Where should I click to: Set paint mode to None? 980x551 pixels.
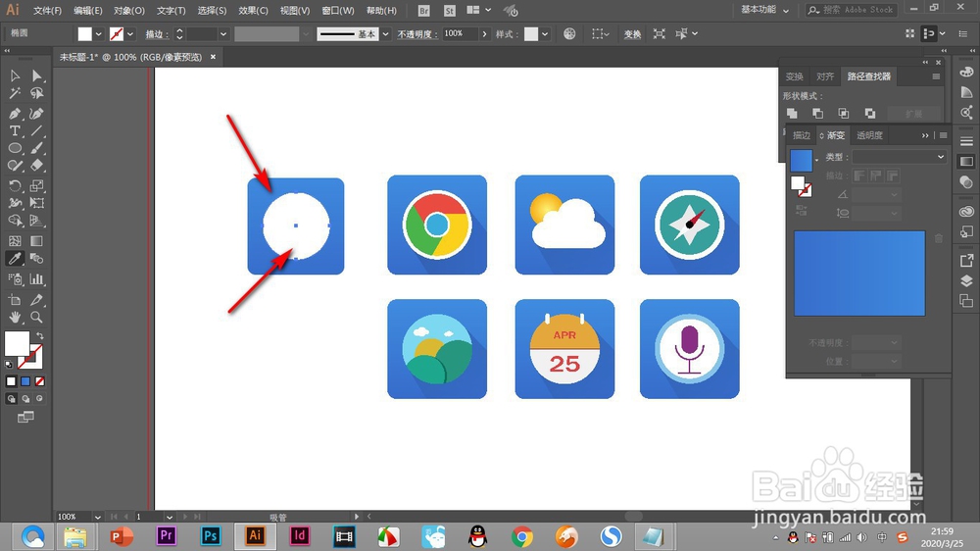(x=40, y=381)
